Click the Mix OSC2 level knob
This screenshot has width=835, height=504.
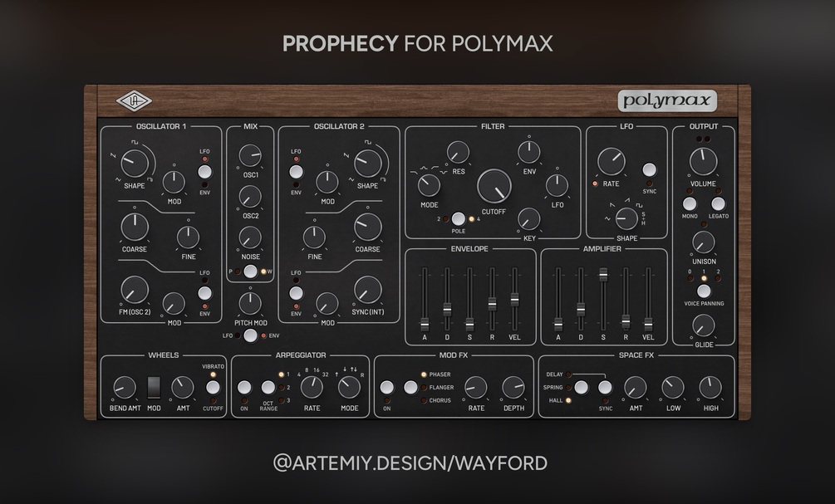coord(250,197)
